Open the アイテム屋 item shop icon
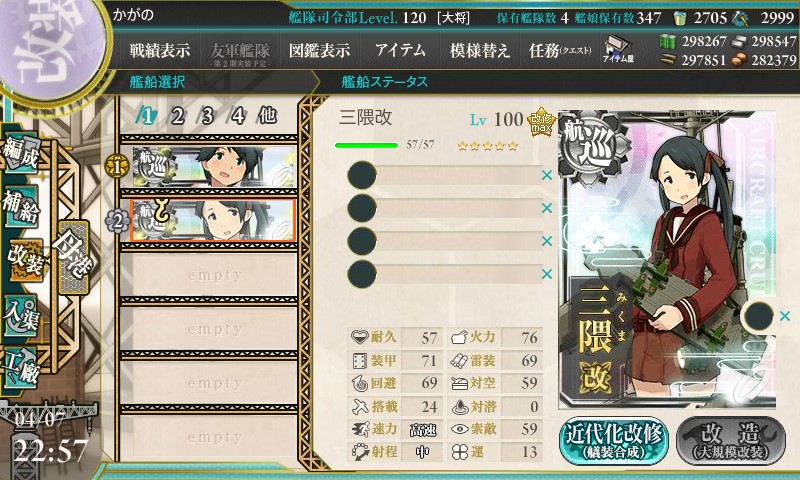The width and height of the screenshot is (800, 480). point(618,49)
